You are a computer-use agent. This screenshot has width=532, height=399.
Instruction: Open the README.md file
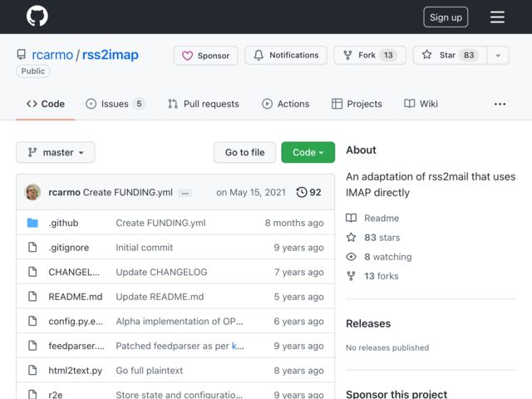76,297
